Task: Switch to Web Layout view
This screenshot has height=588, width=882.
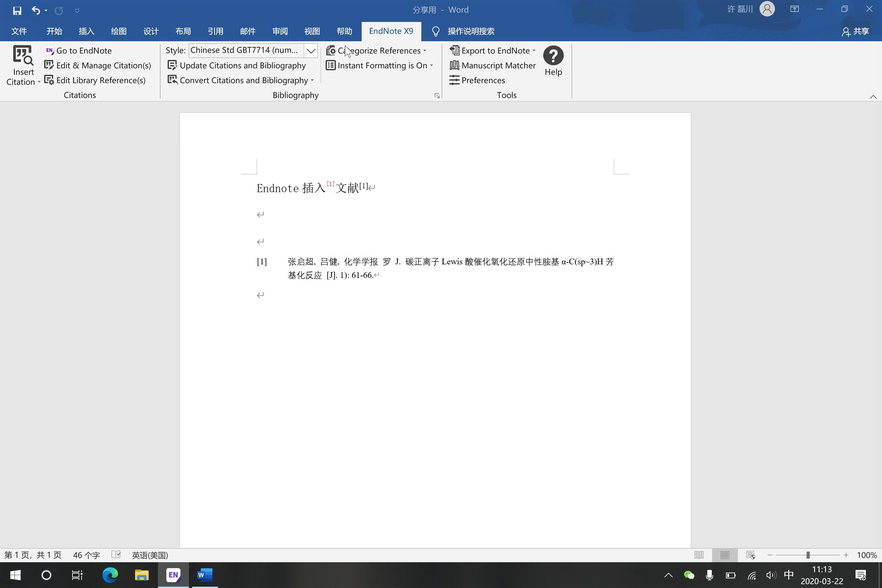Action: pos(750,555)
